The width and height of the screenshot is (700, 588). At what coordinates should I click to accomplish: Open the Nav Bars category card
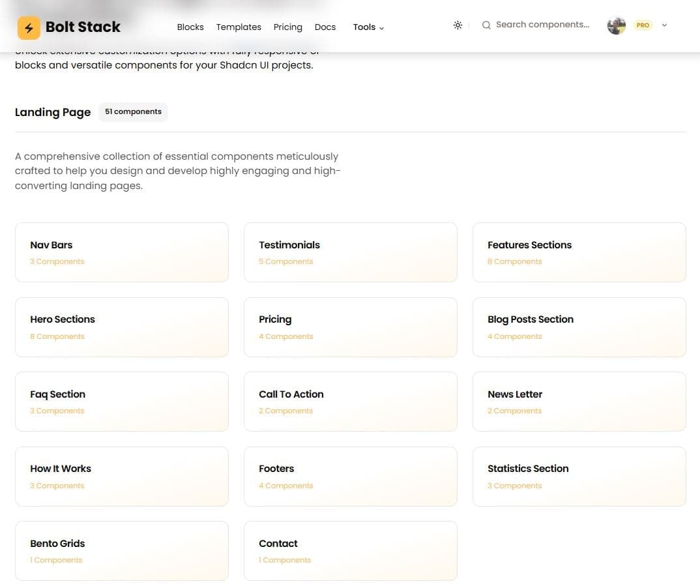pos(121,252)
